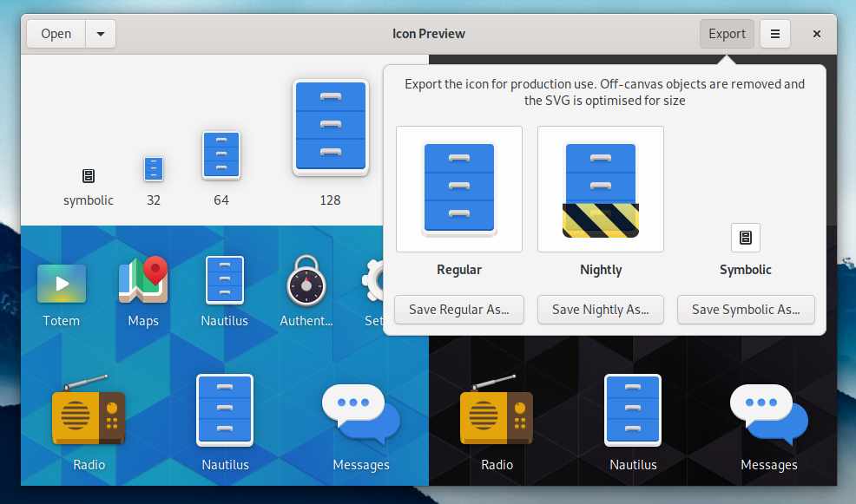Click the Totem label text

tap(61, 321)
